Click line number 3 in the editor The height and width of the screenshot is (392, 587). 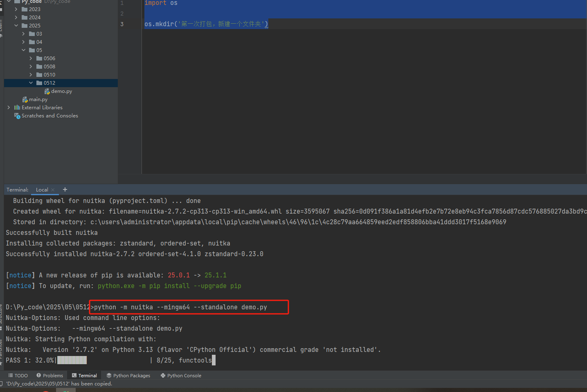(121, 24)
